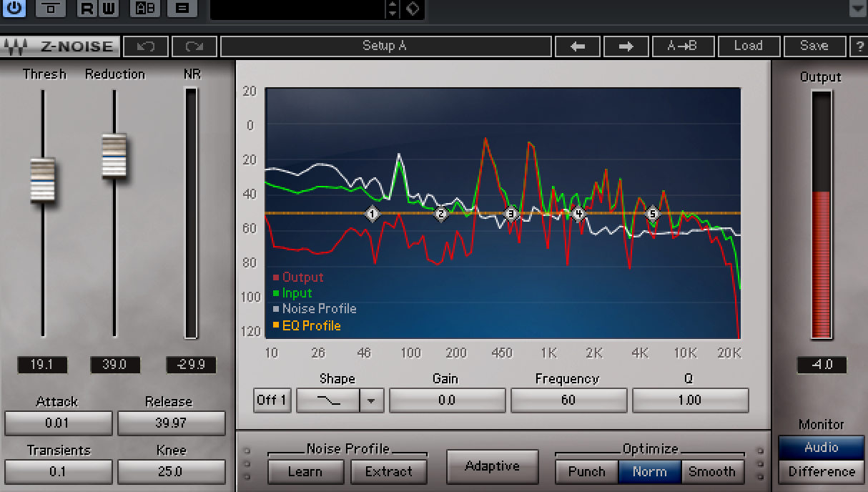
Task: Click the plugin menu icon beside A/B
Action: [183, 9]
